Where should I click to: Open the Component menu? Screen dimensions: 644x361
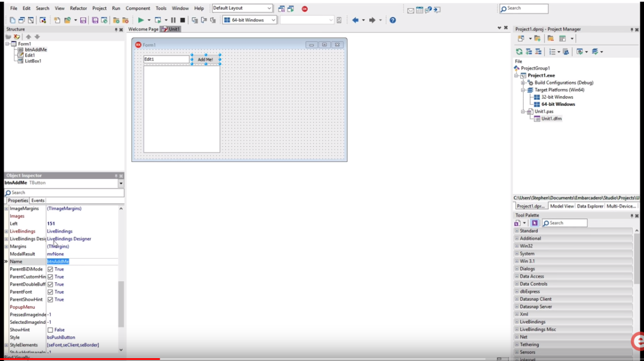tap(138, 8)
